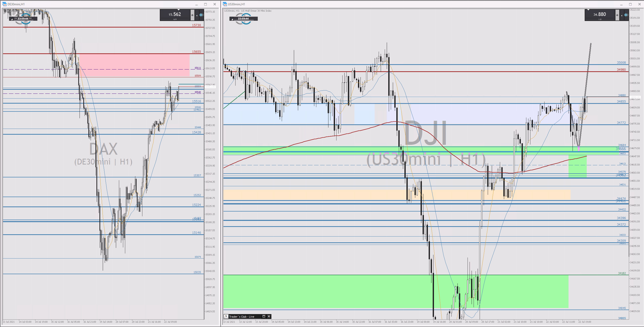Click the US30mini,H1 window title

click(236, 4)
